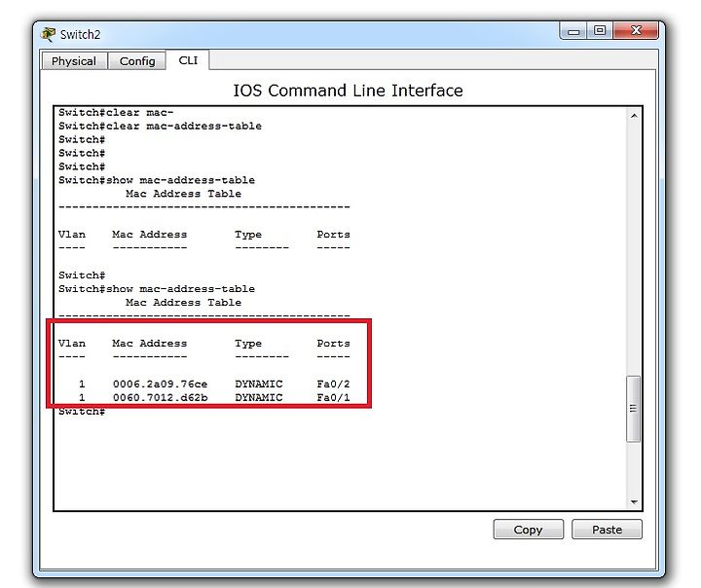Screen dimensions: 701x588
Task: Click the Copy button
Action: (x=528, y=530)
